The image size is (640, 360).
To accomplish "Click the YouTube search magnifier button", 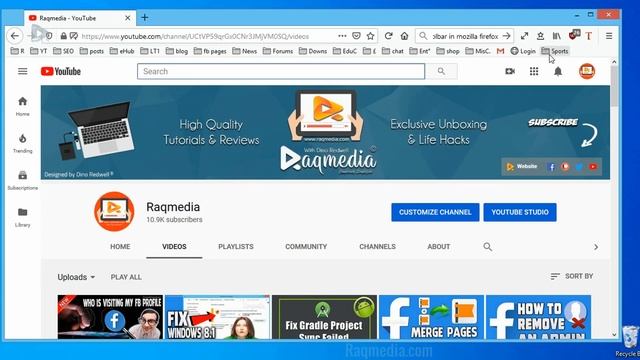I will (441, 71).
